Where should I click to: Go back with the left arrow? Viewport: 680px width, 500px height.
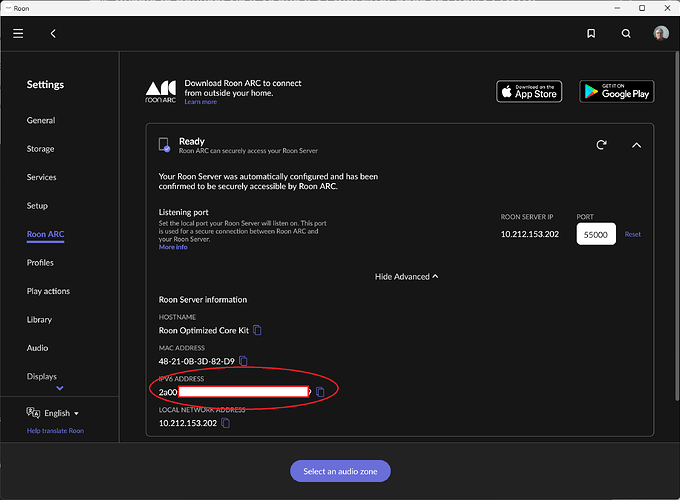53,33
